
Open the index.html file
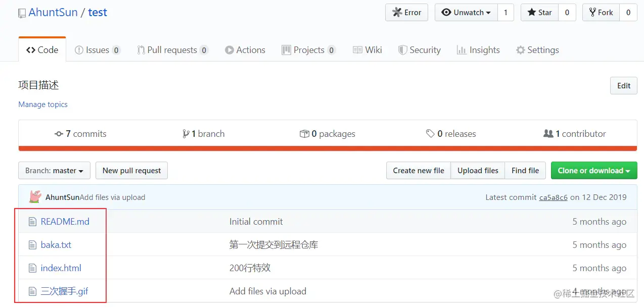(61, 268)
